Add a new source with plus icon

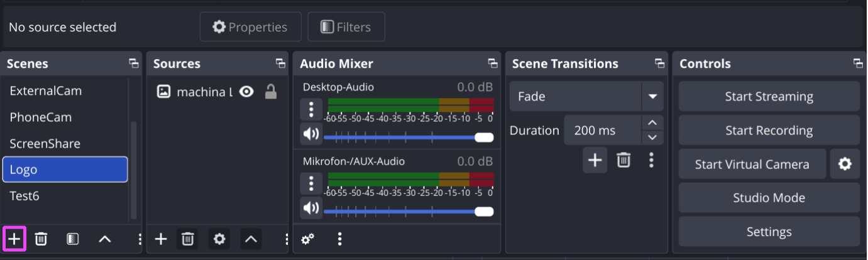161,239
